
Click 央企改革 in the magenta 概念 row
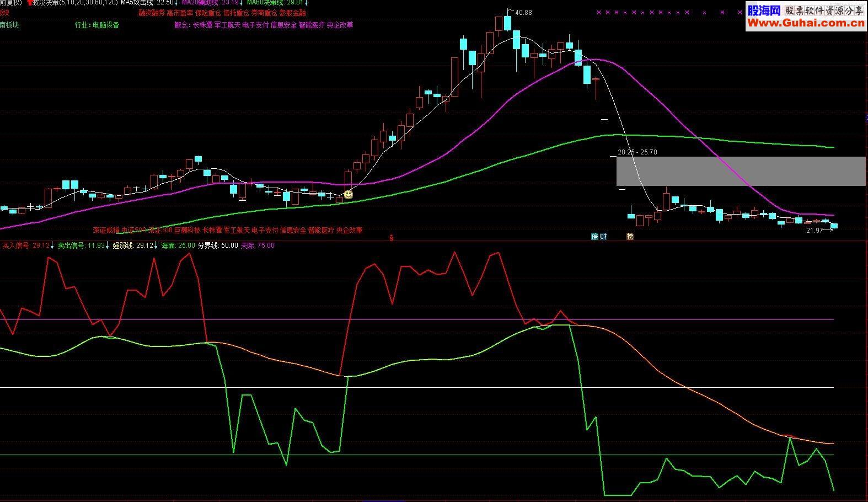tap(340, 25)
